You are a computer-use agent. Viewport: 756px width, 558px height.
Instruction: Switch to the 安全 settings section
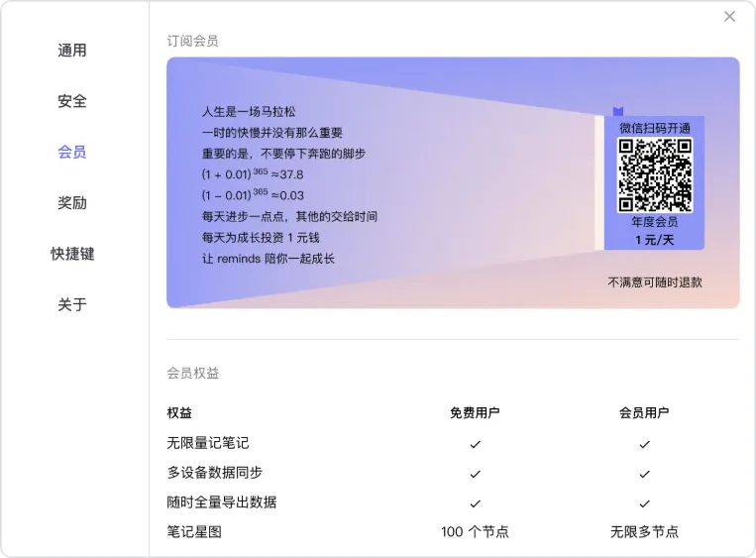[72, 101]
